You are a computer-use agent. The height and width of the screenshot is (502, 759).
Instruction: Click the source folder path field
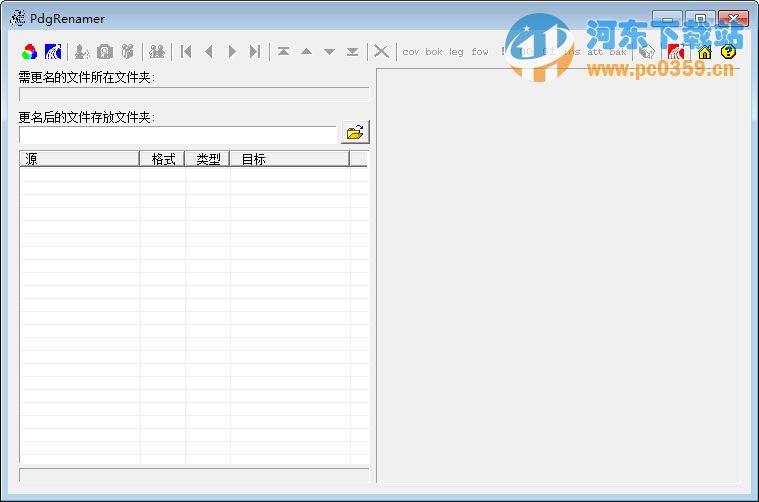tap(194, 94)
